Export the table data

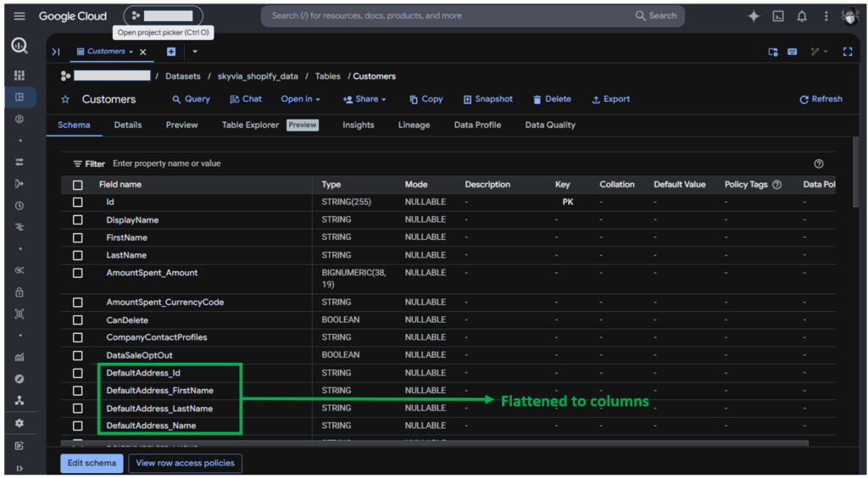click(611, 99)
